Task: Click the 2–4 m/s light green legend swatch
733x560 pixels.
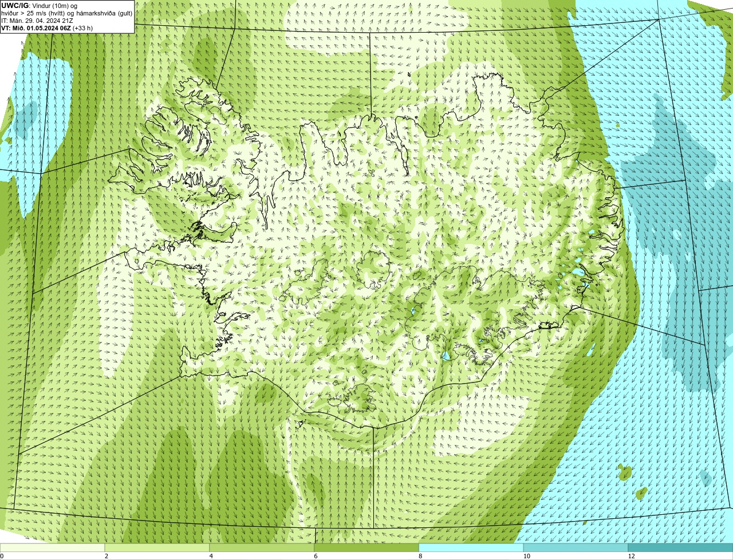Action: click(157, 547)
